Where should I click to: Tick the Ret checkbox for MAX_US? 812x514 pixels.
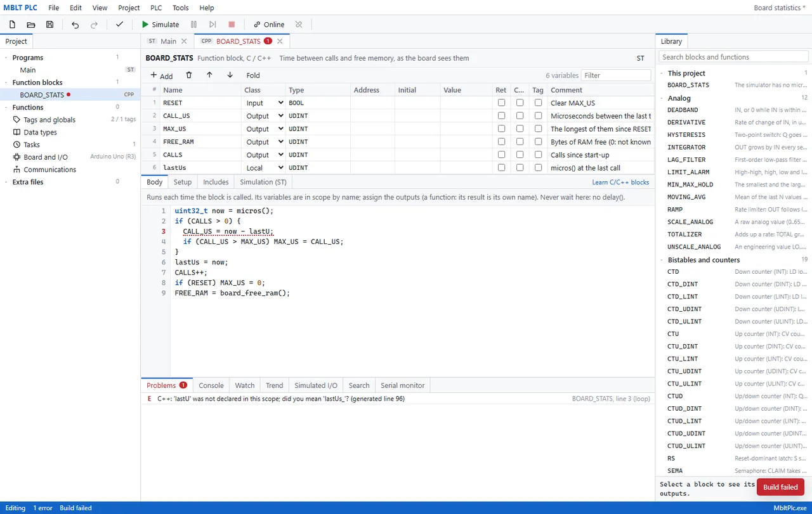(501, 129)
